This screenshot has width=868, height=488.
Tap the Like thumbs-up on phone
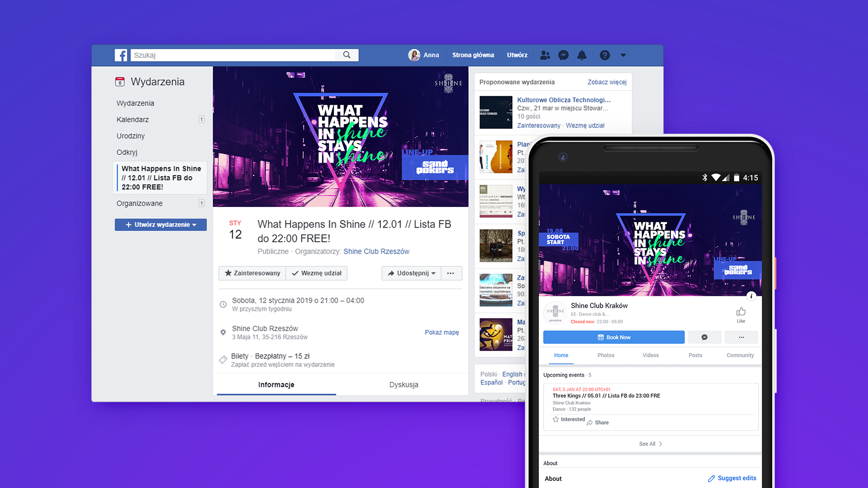point(741,314)
